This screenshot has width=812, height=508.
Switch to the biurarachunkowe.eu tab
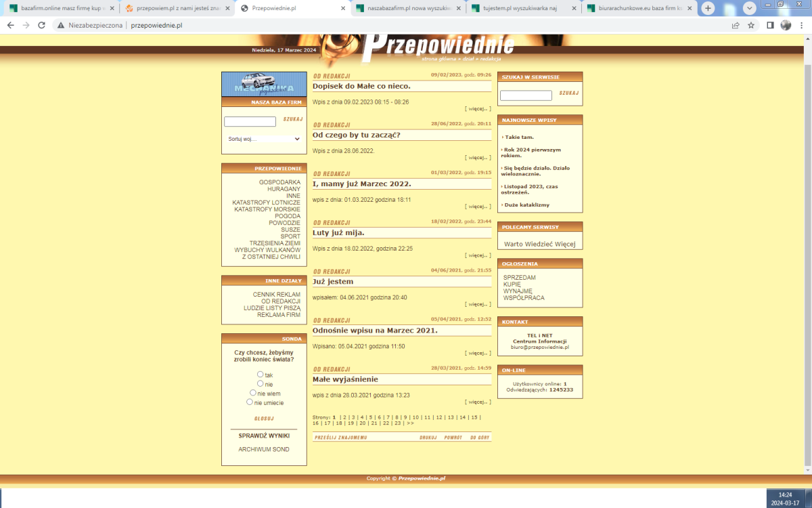636,8
